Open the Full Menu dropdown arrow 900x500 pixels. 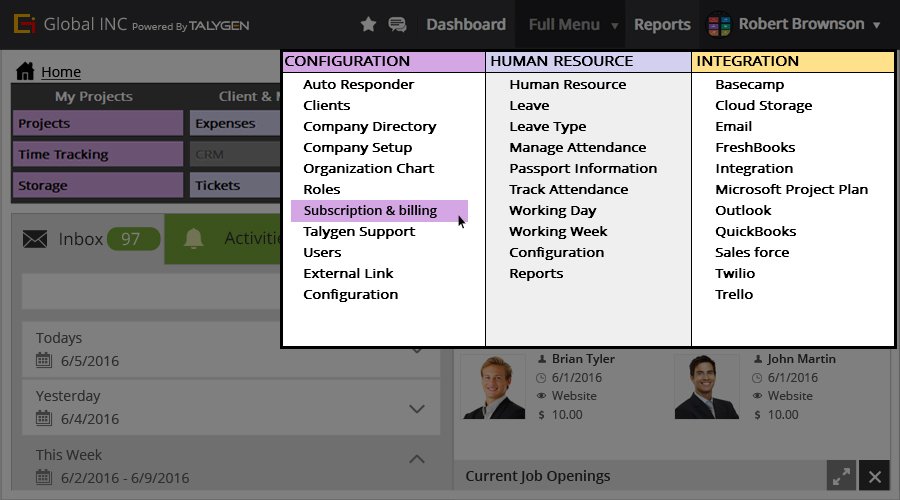[x=615, y=26]
